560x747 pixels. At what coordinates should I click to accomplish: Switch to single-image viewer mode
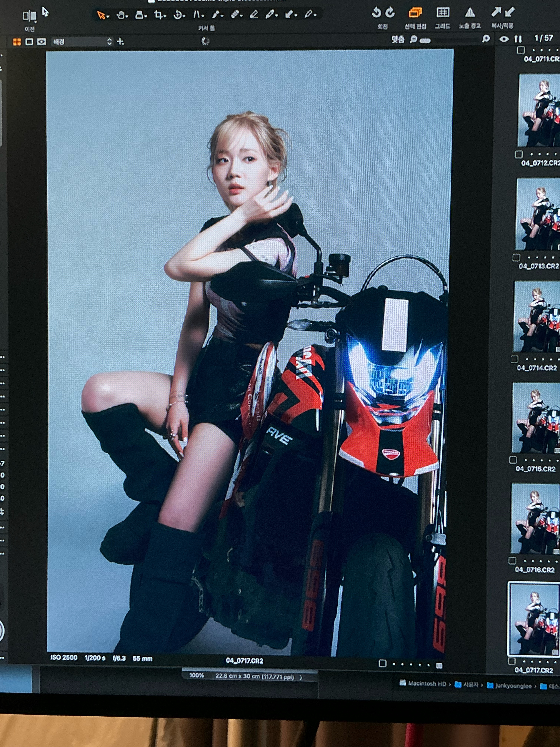[29, 41]
